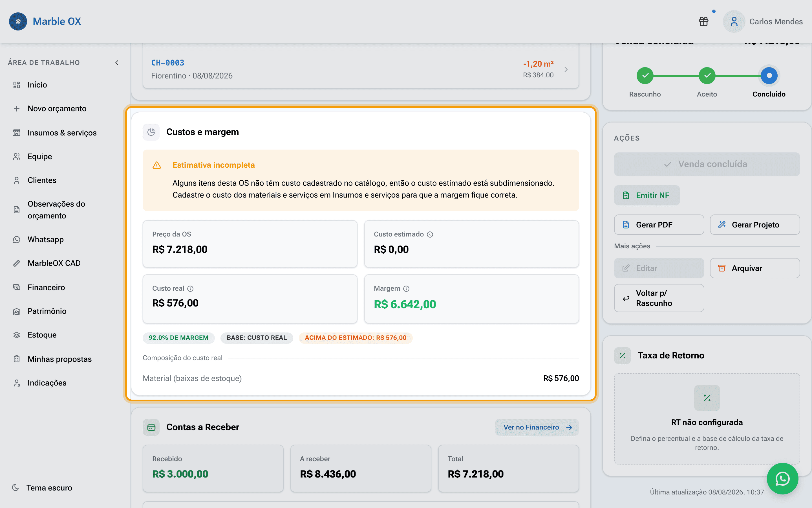Click the Venda concluída button
Image resolution: width=812 pixels, height=508 pixels.
[x=707, y=164]
